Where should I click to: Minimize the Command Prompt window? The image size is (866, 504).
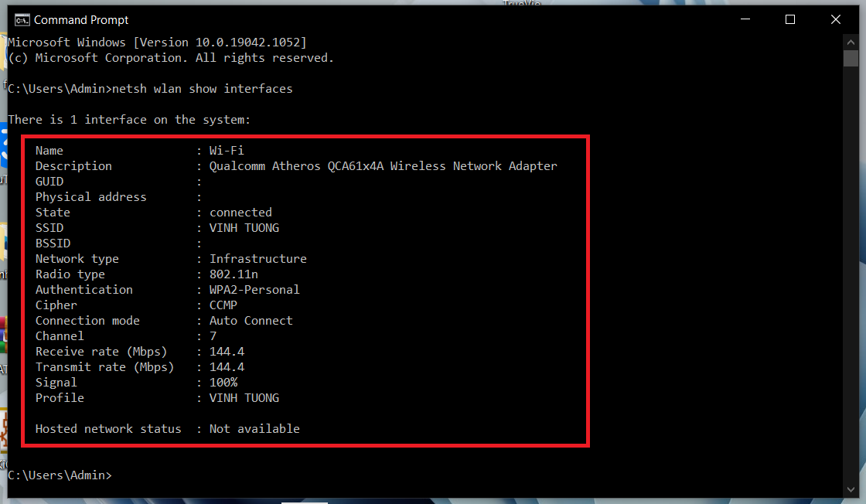pos(745,19)
